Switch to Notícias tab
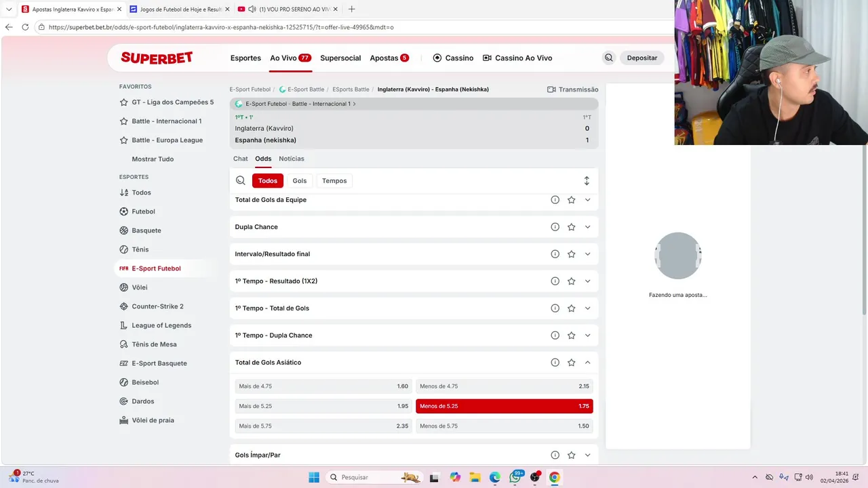The image size is (868, 488). [x=292, y=159]
